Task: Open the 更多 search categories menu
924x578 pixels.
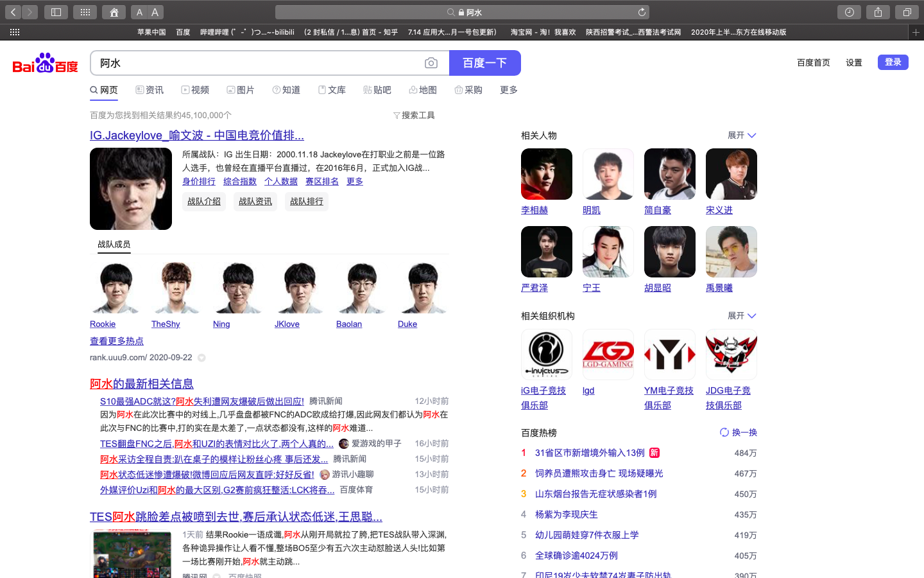Action: [x=509, y=90]
